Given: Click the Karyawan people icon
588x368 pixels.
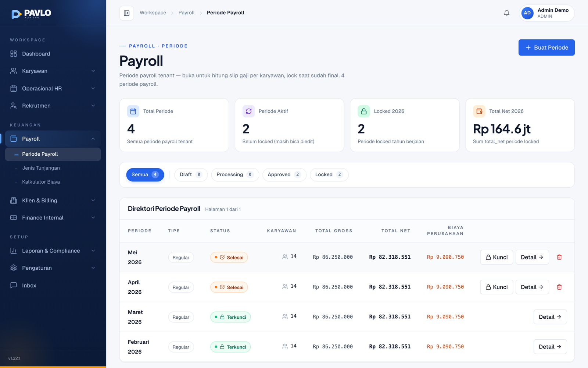Looking at the screenshot, I should [14, 71].
